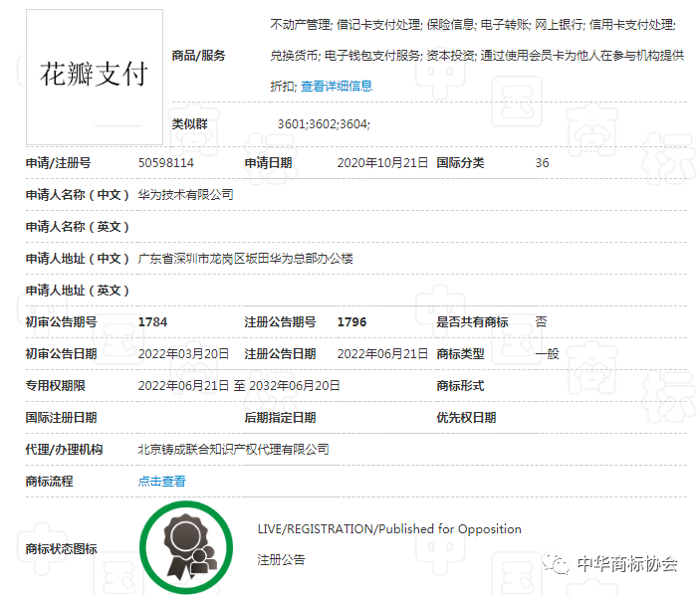700x595 pixels.
Task: Click the 类似群 label
Action: (190, 123)
